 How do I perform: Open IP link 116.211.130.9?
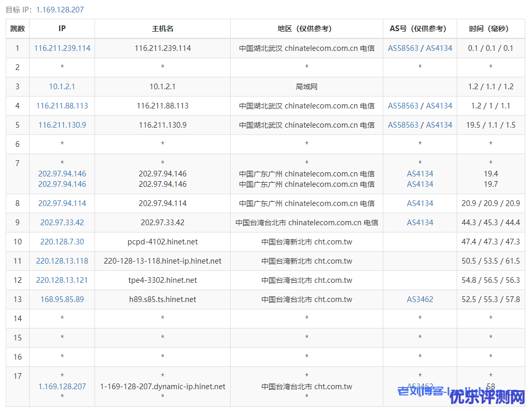click(x=62, y=125)
